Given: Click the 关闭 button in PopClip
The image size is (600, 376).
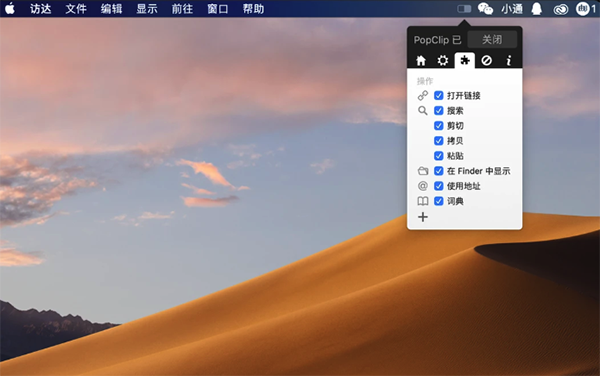Looking at the screenshot, I should point(492,40).
